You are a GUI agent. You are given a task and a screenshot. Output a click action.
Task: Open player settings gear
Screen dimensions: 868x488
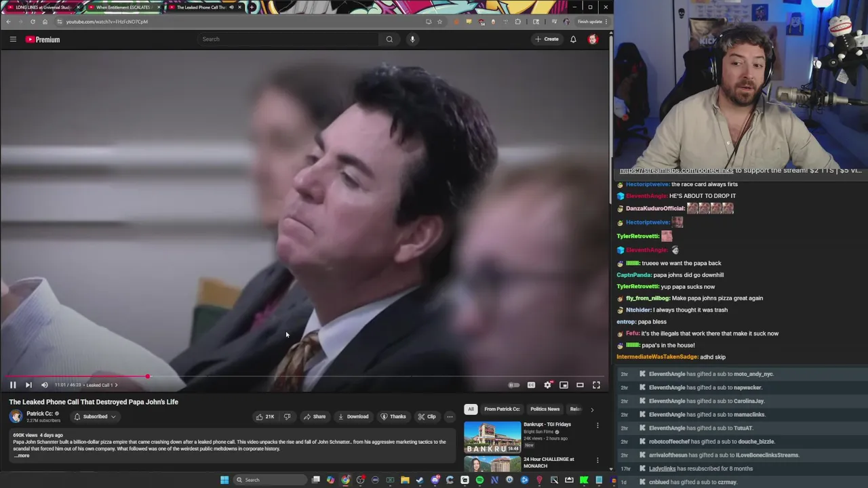click(x=547, y=385)
